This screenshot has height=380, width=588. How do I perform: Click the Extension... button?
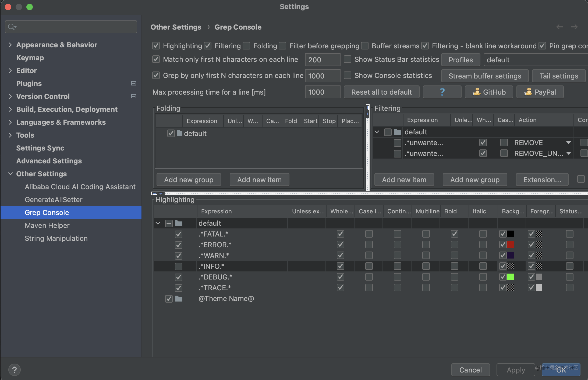click(x=542, y=180)
